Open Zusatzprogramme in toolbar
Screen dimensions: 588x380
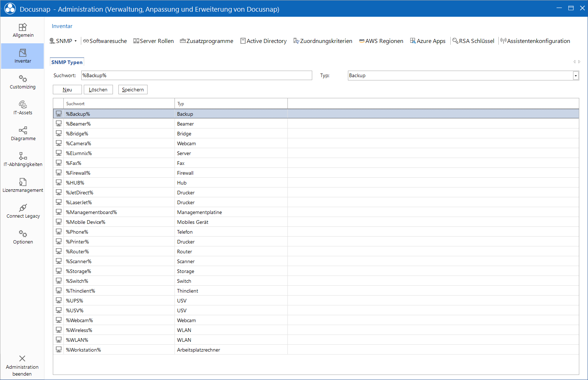(x=207, y=41)
